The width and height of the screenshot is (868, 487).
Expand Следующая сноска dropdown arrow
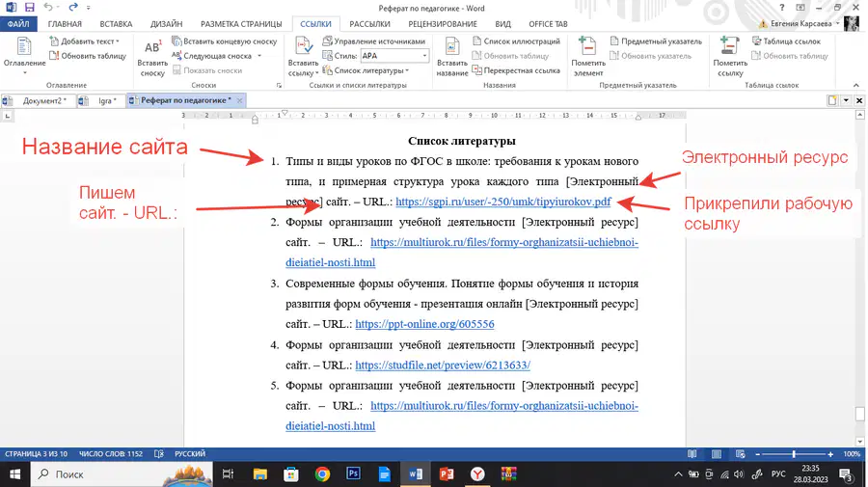[x=259, y=56]
